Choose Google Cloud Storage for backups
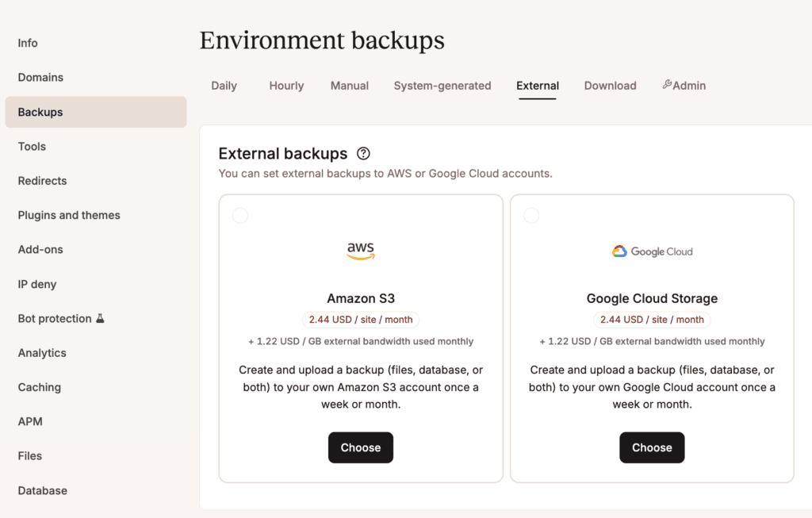Screen dimensions: 812x518 click(x=652, y=447)
